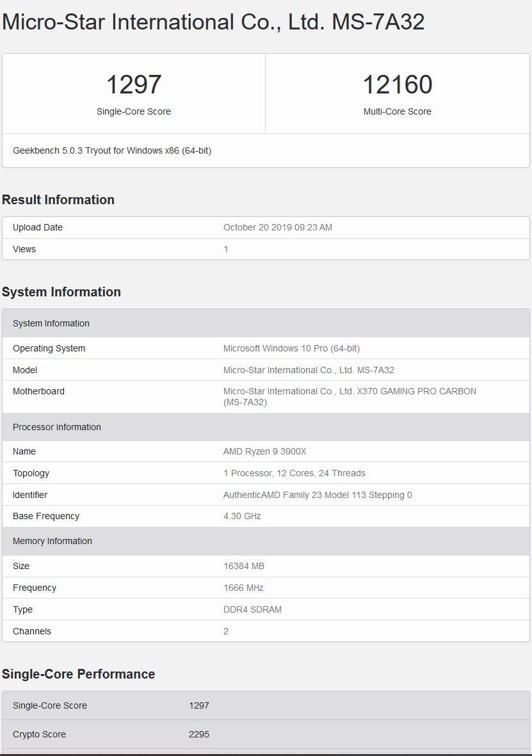Click the Topology value with 12 Cores
The height and width of the screenshot is (756, 532).
[x=294, y=474]
